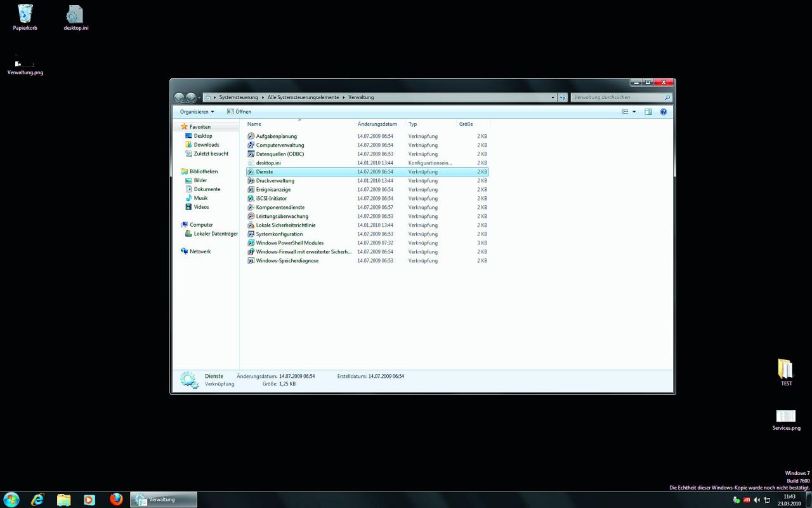The image size is (812, 508).
Task: Click the Dienste gear icon in file list
Action: tap(251, 171)
